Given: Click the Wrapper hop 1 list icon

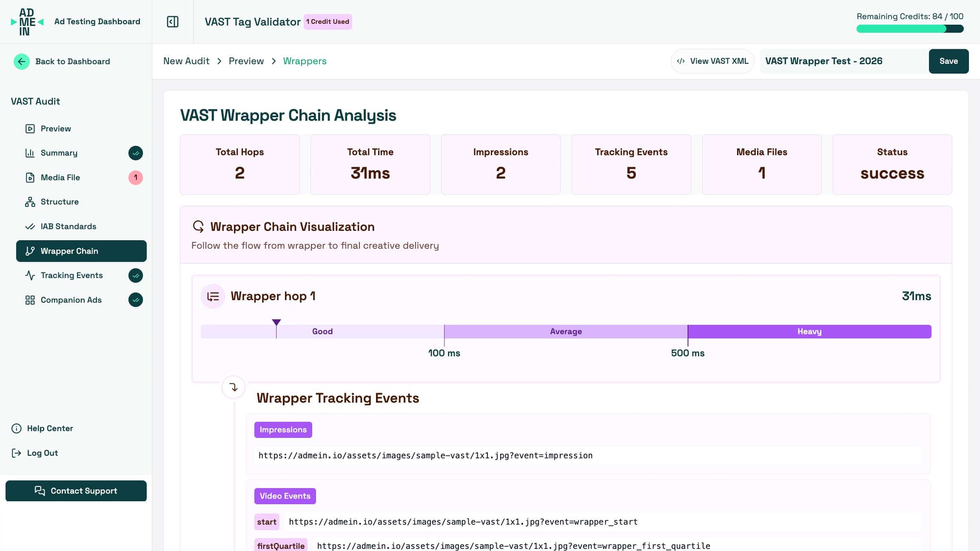Looking at the screenshot, I should (213, 296).
